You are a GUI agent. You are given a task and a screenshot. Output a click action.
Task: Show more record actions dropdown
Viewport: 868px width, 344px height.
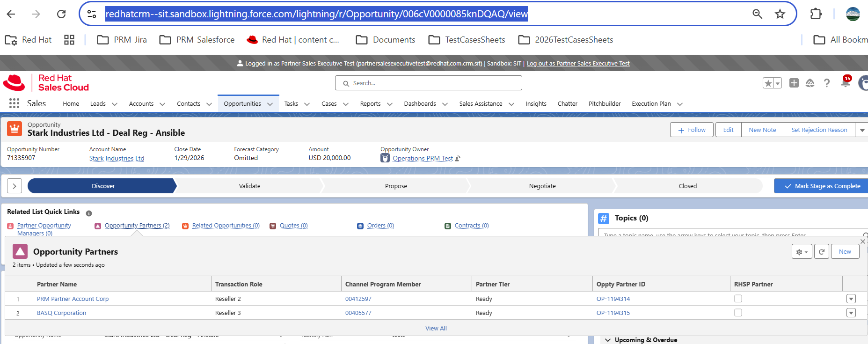pos(862,130)
